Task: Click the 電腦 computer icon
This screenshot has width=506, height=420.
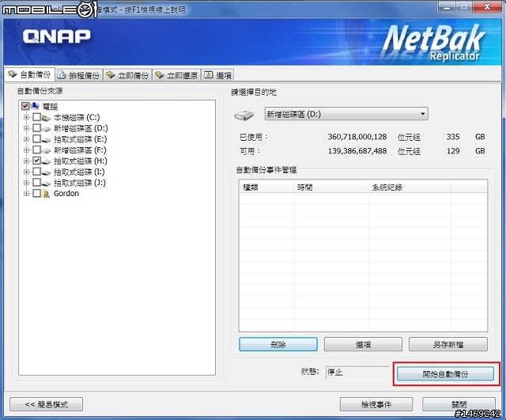Action: point(35,106)
